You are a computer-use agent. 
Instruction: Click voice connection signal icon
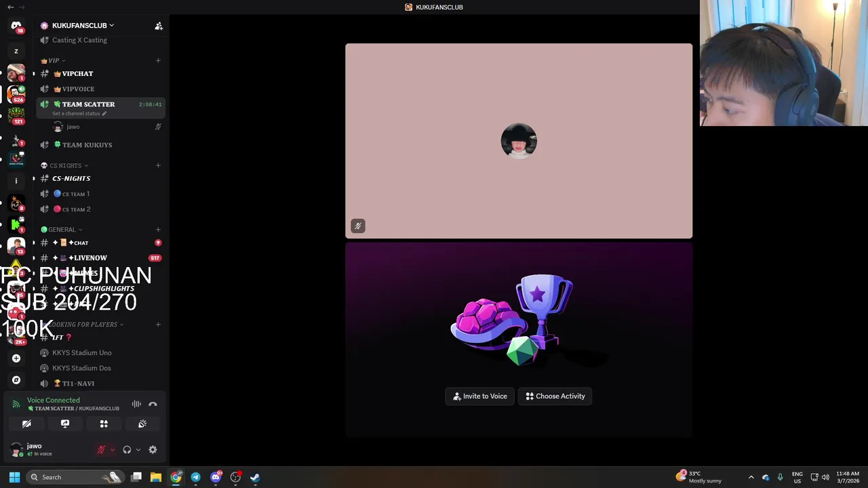[16, 404]
